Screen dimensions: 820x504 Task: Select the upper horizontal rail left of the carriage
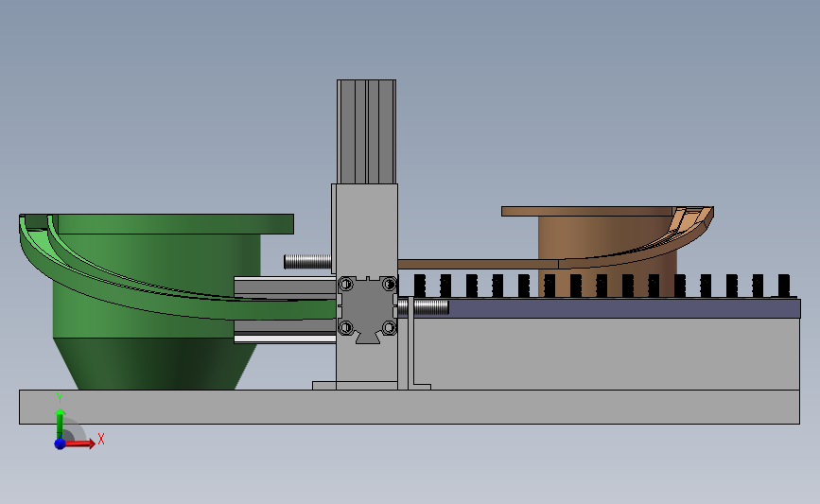285,287
